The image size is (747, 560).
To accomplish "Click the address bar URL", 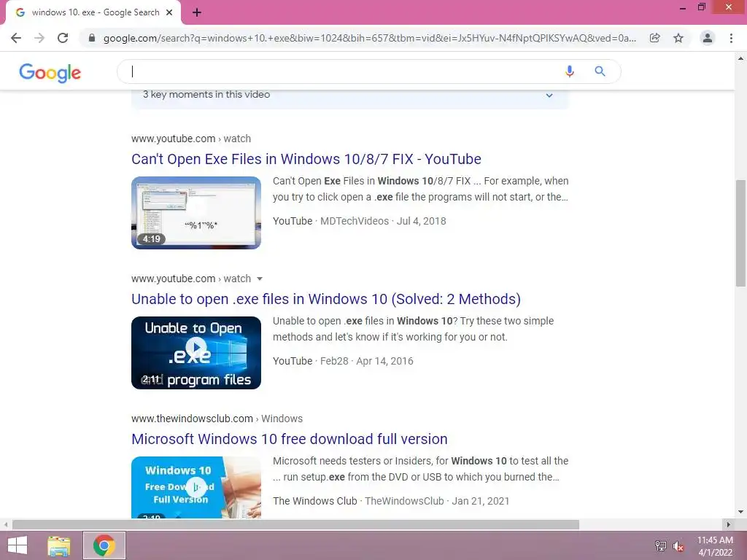I will 369,38.
